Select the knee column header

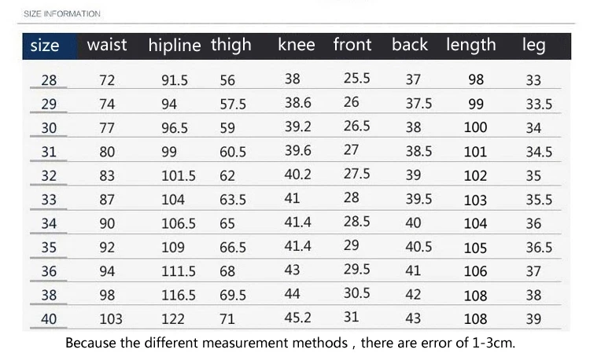[297, 45]
